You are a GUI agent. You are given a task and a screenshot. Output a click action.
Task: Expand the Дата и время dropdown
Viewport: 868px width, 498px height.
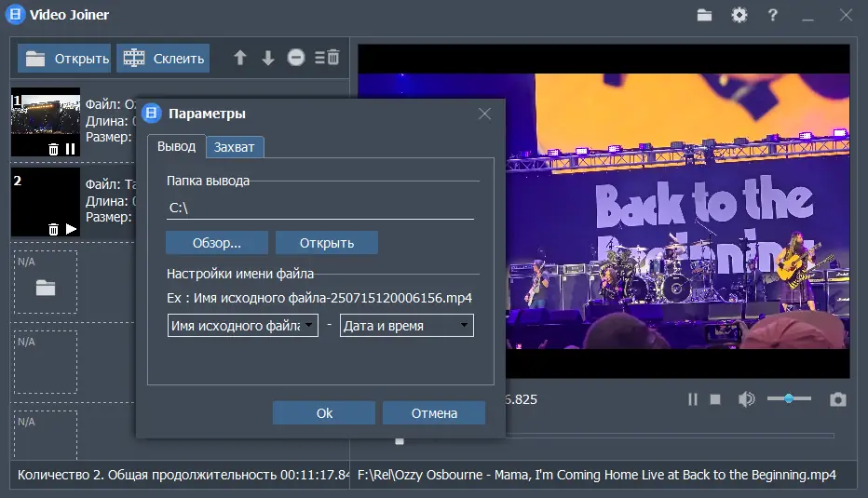(x=407, y=326)
